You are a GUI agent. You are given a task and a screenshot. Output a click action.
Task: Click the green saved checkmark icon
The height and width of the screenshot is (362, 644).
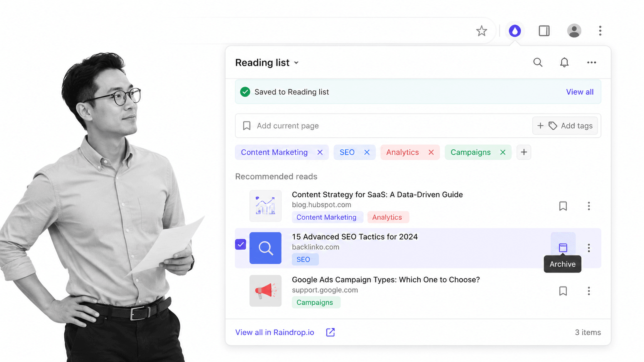245,92
